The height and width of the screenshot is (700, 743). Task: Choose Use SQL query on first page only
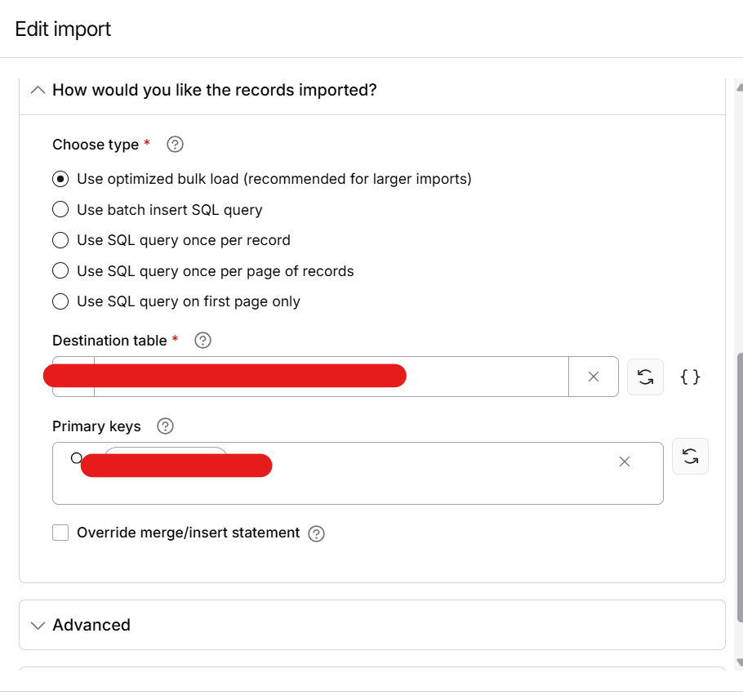coord(60,301)
